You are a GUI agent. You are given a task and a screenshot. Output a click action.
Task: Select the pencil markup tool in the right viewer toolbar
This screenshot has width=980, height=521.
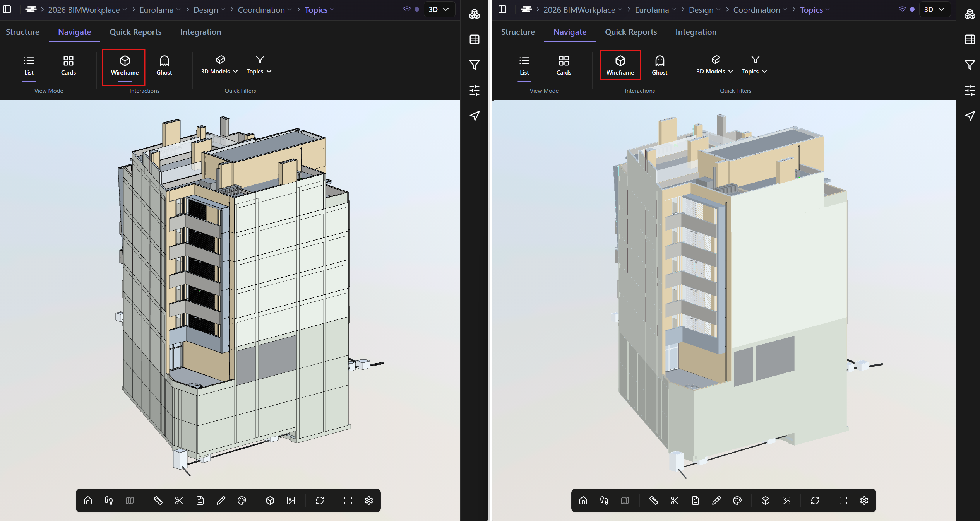pyautogui.click(x=716, y=501)
